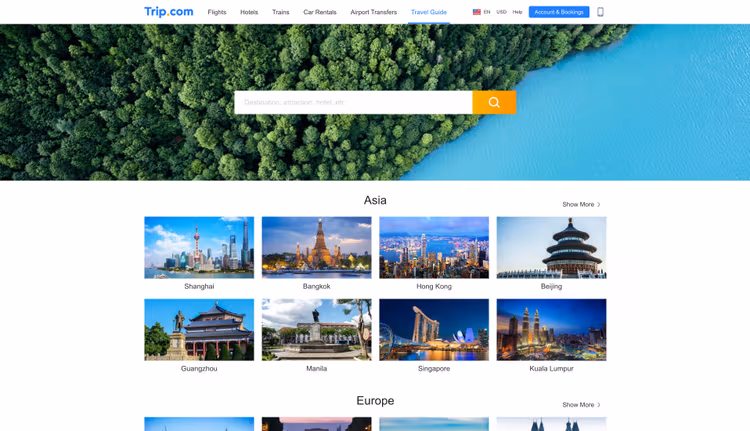The height and width of the screenshot is (431, 750).
Task: Click the Guangzhou text label
Action: pos(199,369)
